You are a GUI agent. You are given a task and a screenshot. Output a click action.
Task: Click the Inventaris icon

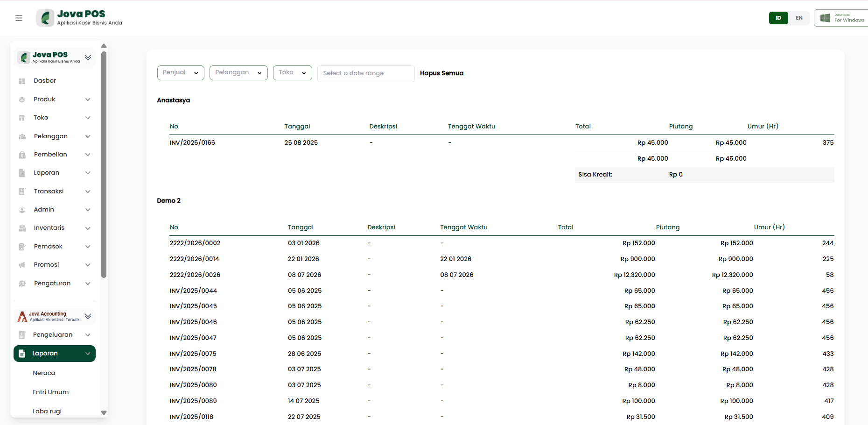point(22,228)
